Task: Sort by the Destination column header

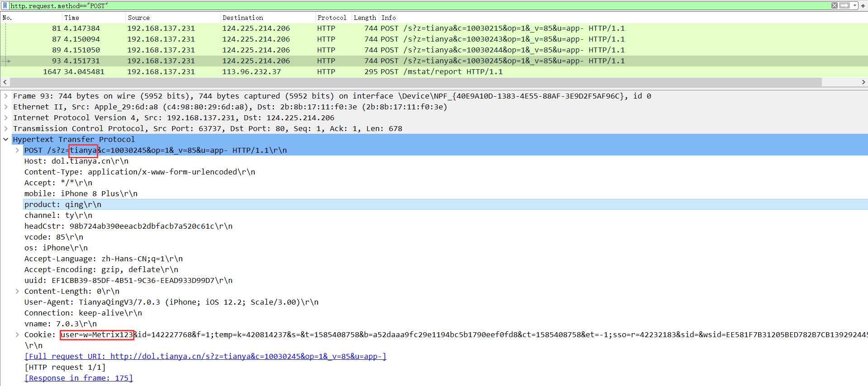Action: coord(267,18)
